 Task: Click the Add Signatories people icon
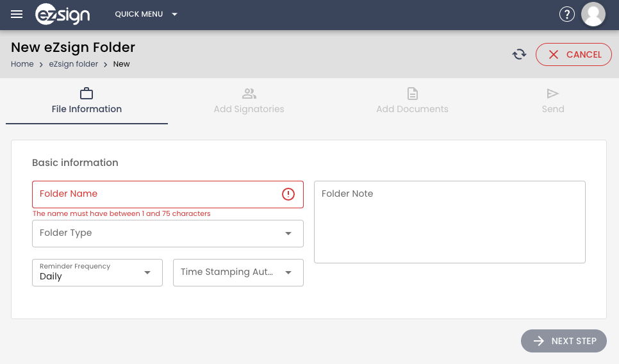pos(249,94)
